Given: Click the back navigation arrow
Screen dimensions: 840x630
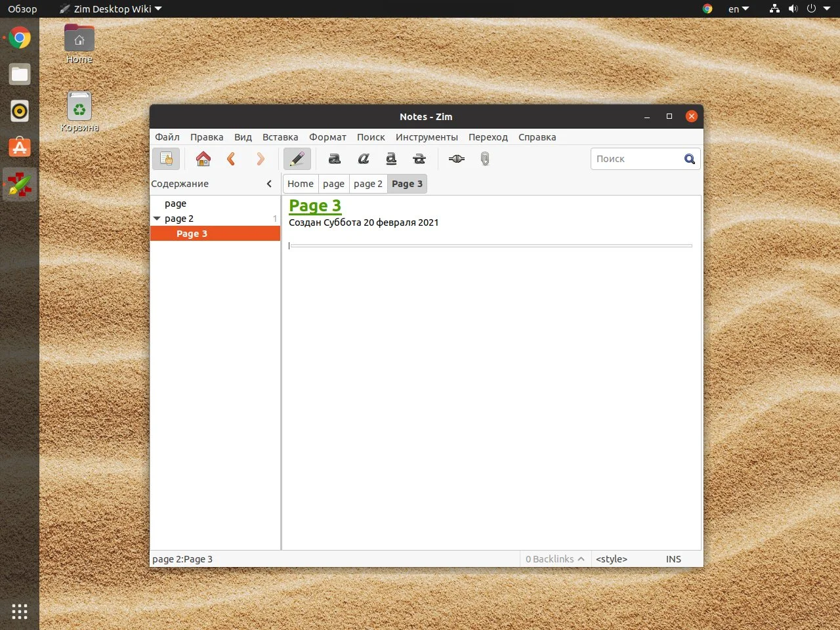Looking at the screenshot, I should [231, 159].
